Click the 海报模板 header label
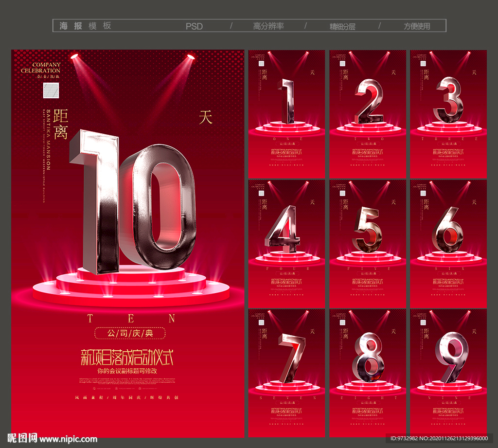Image resolution: width=498 pixels, height=448 pixels. click(85, 26)
